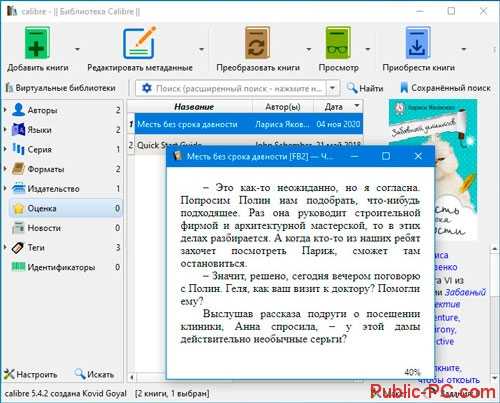Click details panel scroll-down arrow
Viewport: 500px width, 403px height.
[495, 378]
